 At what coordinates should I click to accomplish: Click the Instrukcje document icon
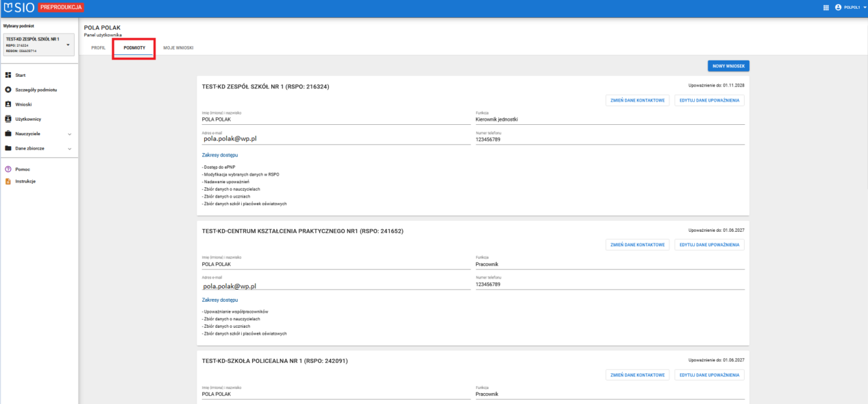8,181
